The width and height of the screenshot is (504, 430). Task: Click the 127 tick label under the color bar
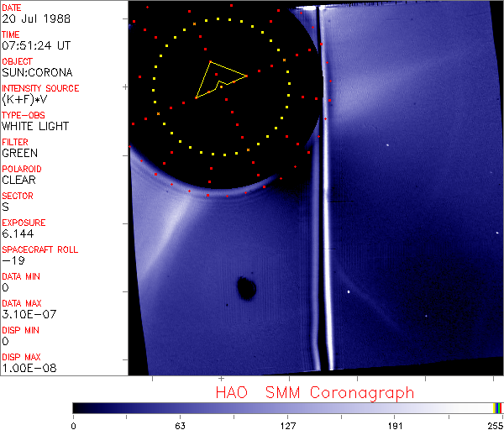click(x=288, y=425)
